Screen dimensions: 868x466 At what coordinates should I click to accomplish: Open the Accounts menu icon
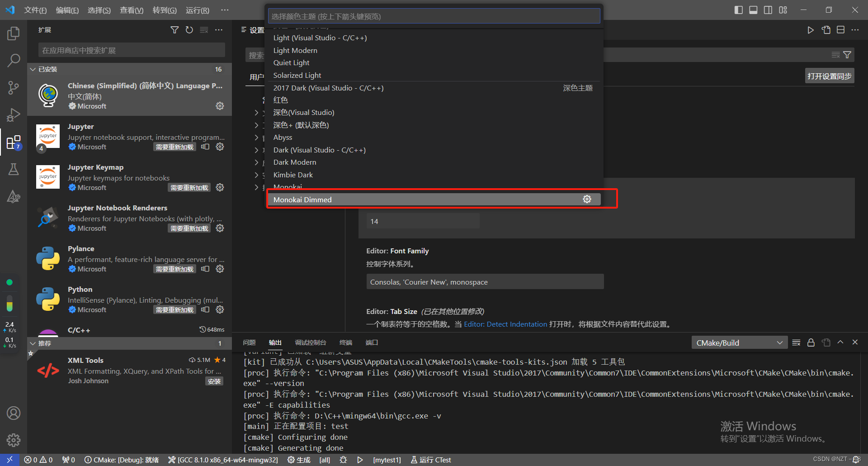14,413
